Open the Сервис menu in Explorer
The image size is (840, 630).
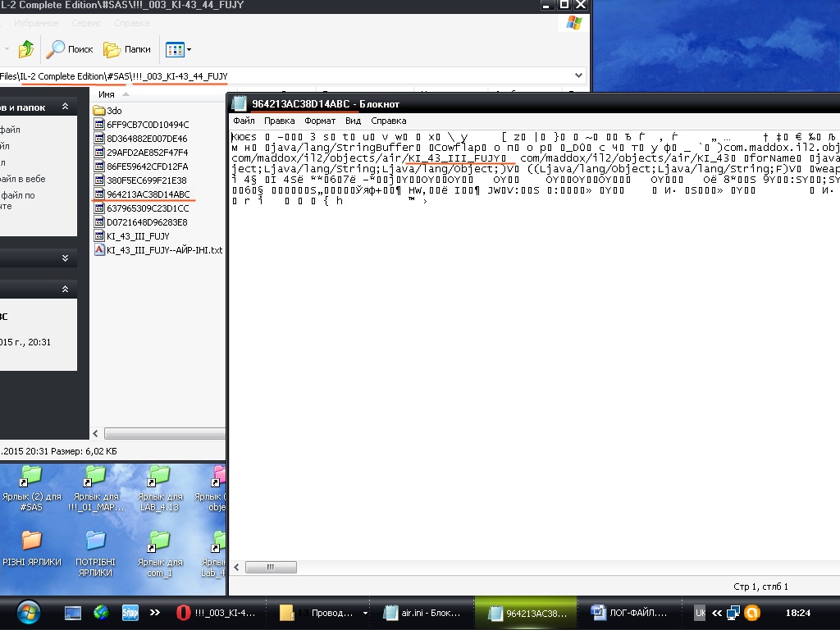(86, 23)
